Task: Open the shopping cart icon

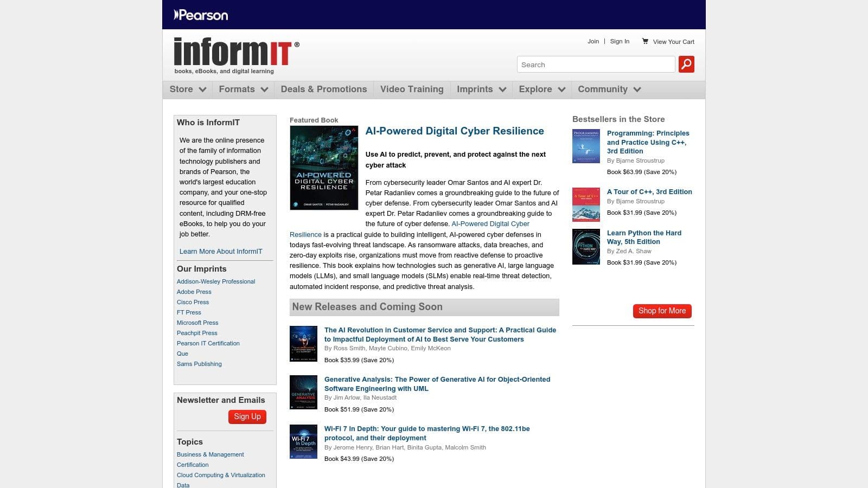Action: tap(645, 41)
